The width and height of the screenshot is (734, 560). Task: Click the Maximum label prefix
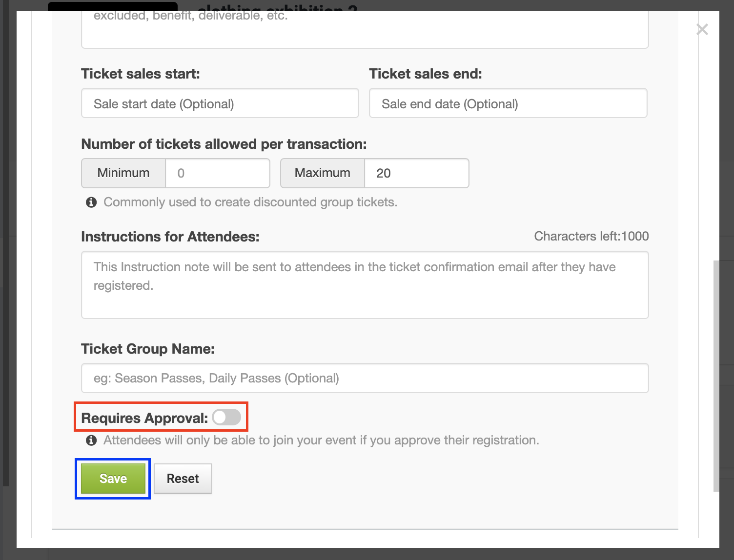322,173
